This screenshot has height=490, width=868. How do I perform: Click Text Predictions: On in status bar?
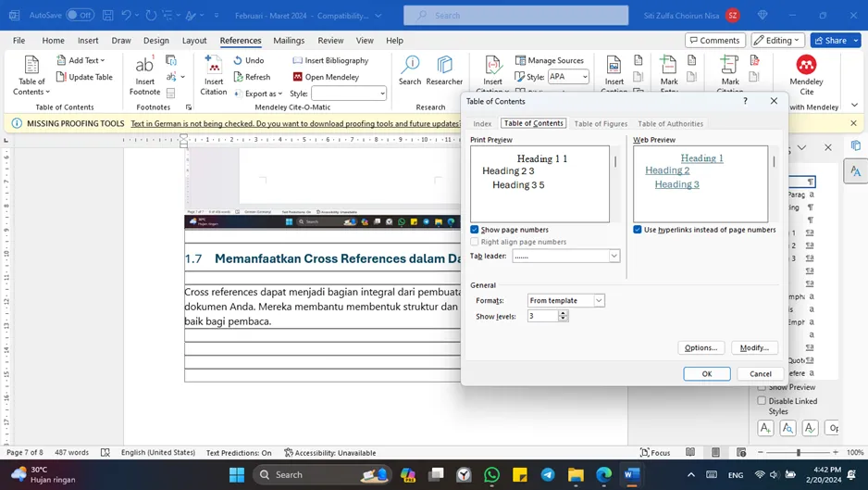[x=239, y=453]
